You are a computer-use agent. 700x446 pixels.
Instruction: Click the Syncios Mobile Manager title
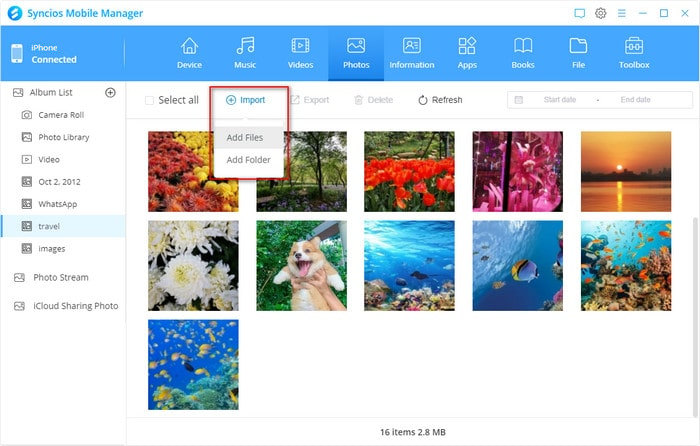(85, 13)
